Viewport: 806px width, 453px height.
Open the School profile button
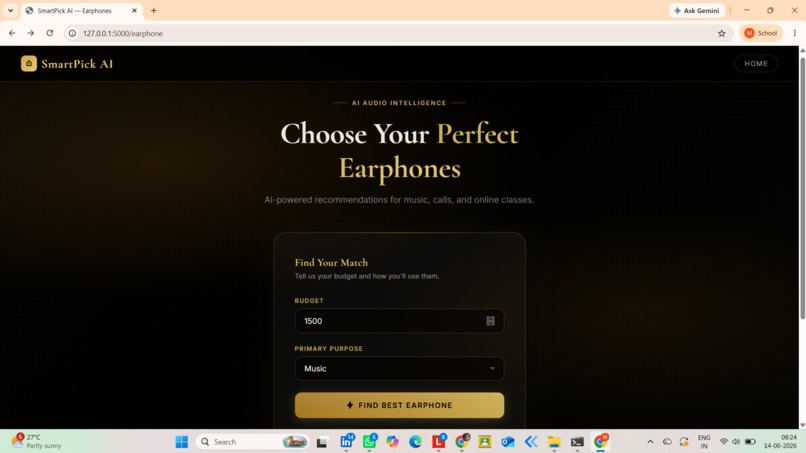761,33
